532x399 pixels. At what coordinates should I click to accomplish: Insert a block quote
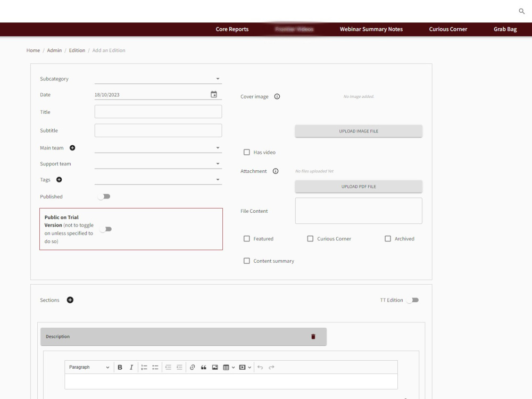pyautogui.click(x=204, y=367)
